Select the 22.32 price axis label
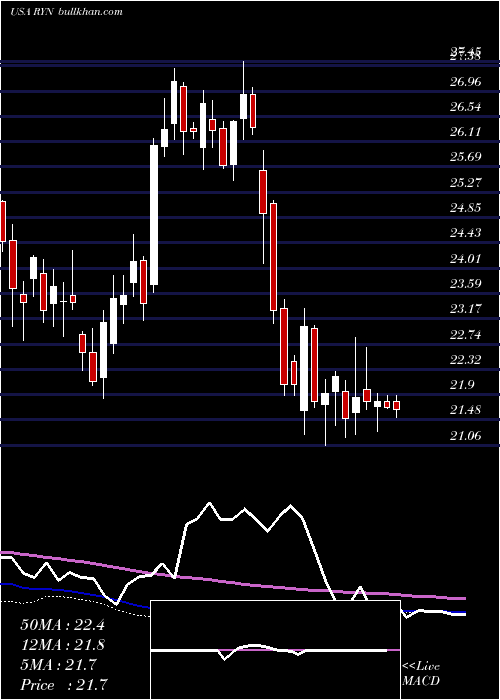Screen dimensions: 500x700 point(466,359)
